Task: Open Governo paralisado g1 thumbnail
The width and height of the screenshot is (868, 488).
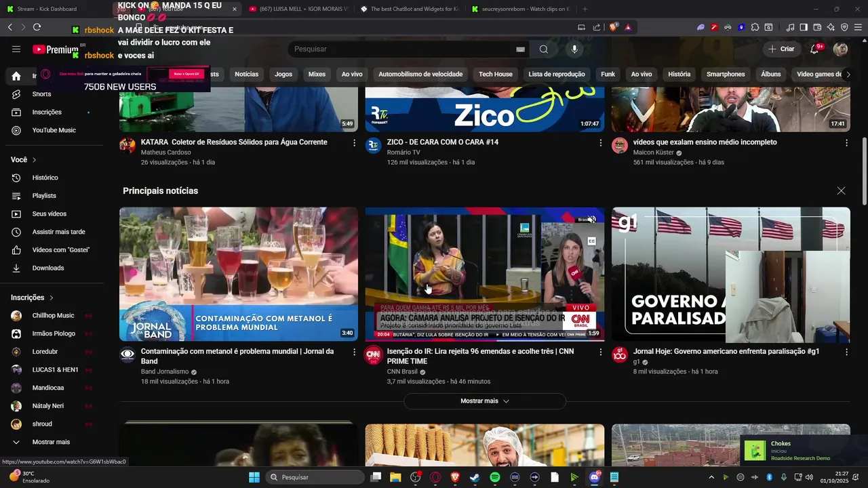Action: click(x=731, y=274)
